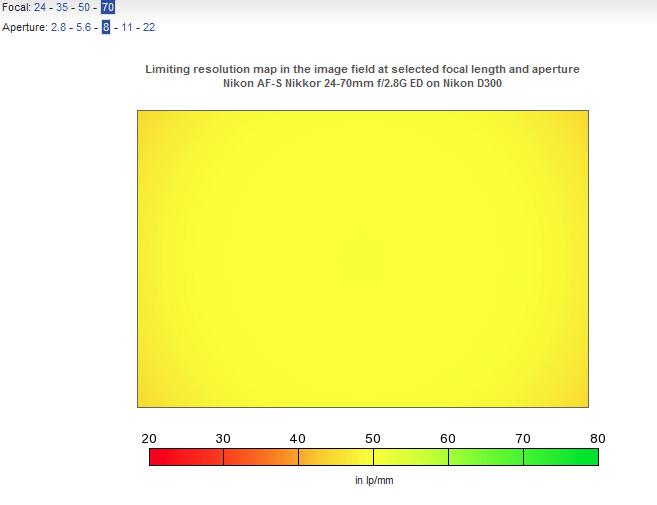Click the 'Nikon AF-S Nikkor 24-70mm' subtitle
The width and height of the screenshot is (657, 505).
362,83
